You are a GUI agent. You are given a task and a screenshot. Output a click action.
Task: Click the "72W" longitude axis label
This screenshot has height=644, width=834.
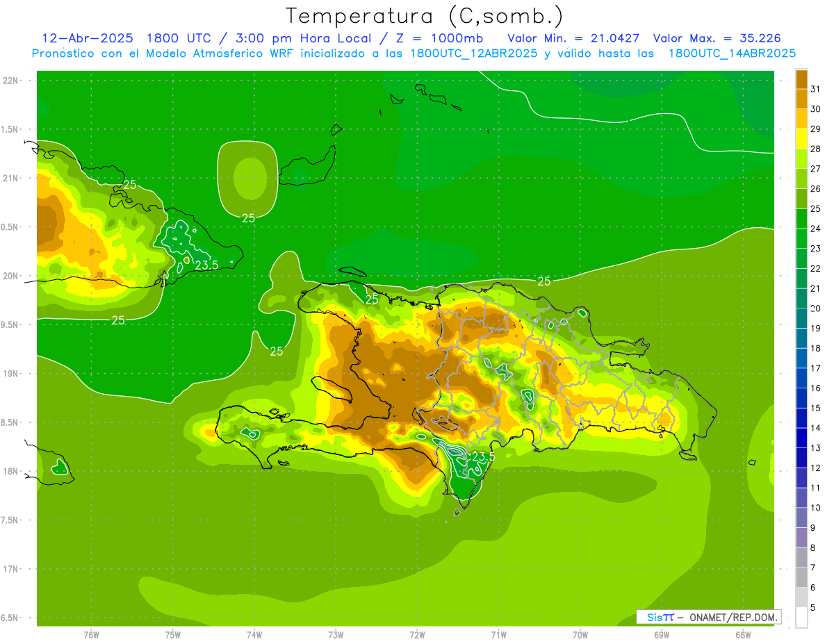point(417,635)
